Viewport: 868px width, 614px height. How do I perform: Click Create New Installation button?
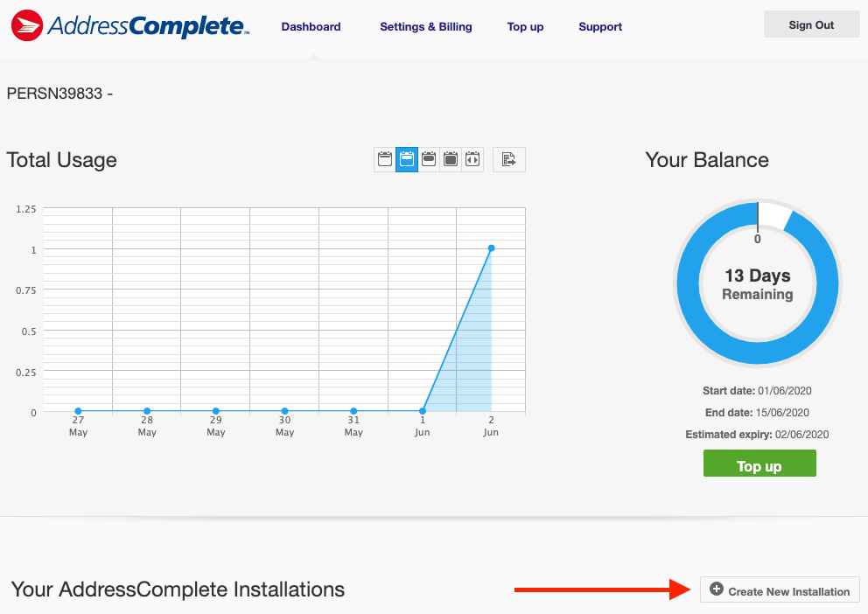[780, 590]
